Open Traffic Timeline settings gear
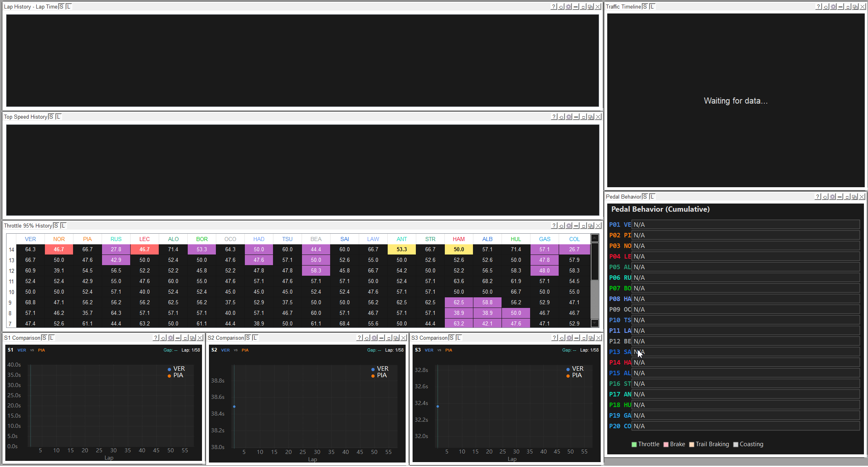This screenshot has height=467, width=868. point(833,7)
